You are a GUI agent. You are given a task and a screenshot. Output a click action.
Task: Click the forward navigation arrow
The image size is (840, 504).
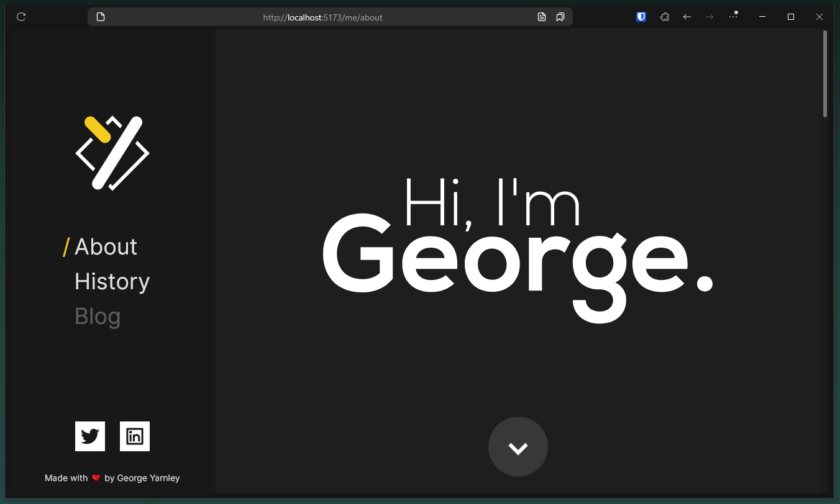[710, 17]
